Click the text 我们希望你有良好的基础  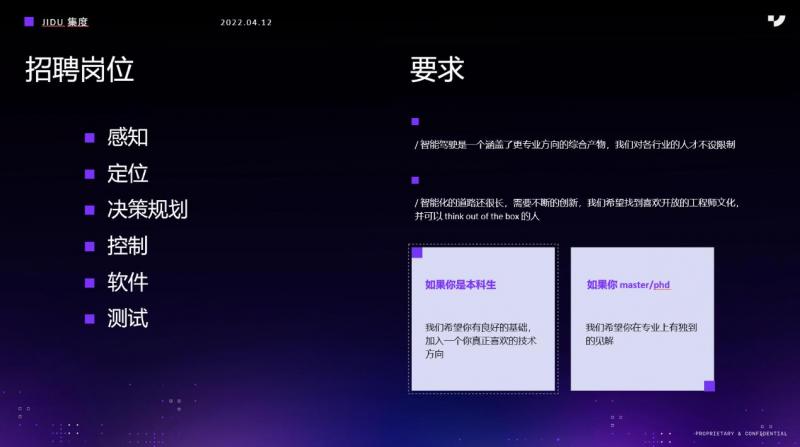tap(481, 340)
